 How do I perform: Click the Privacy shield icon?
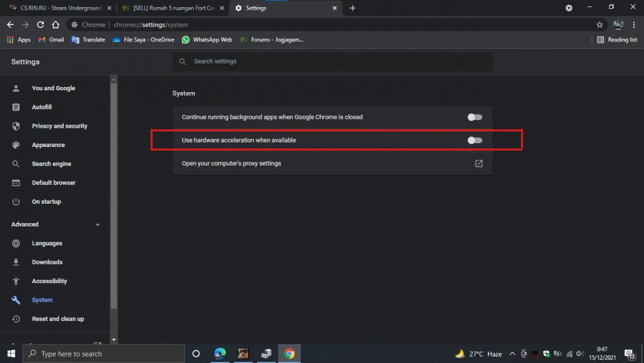tap(16, 126)
